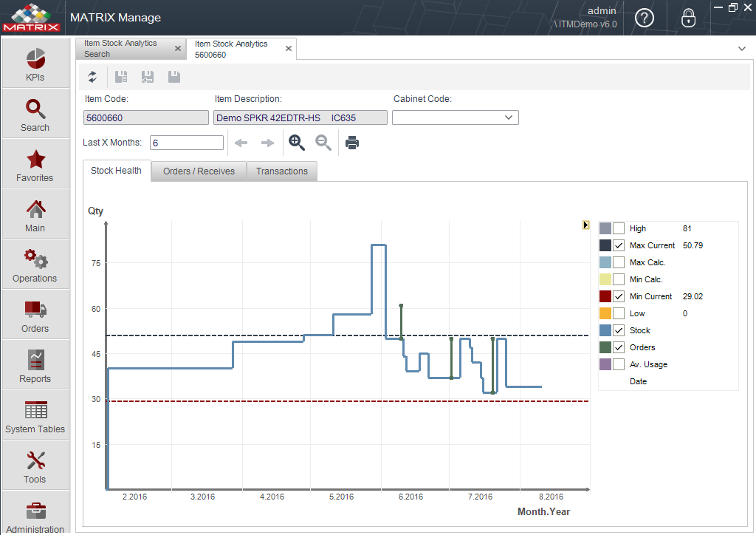Toggle the Av. Usage checkbox
756x535 pixels.
click(x=619, y=364)
